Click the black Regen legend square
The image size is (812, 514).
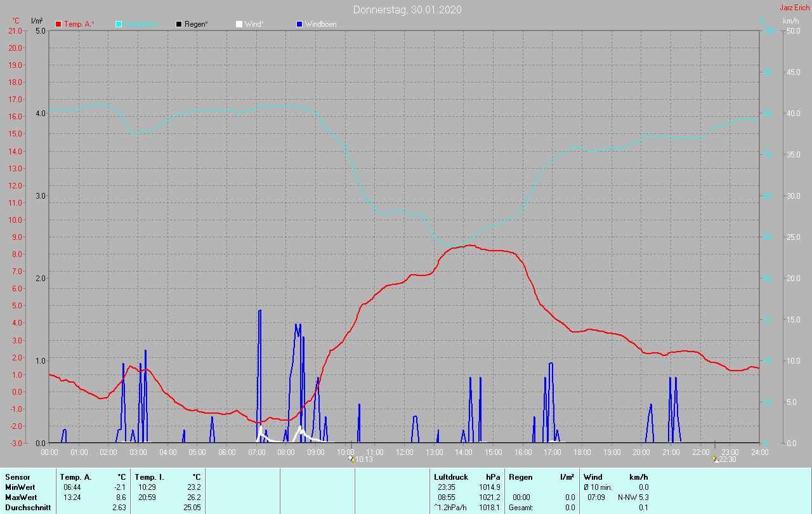click(x=179, y=24)
